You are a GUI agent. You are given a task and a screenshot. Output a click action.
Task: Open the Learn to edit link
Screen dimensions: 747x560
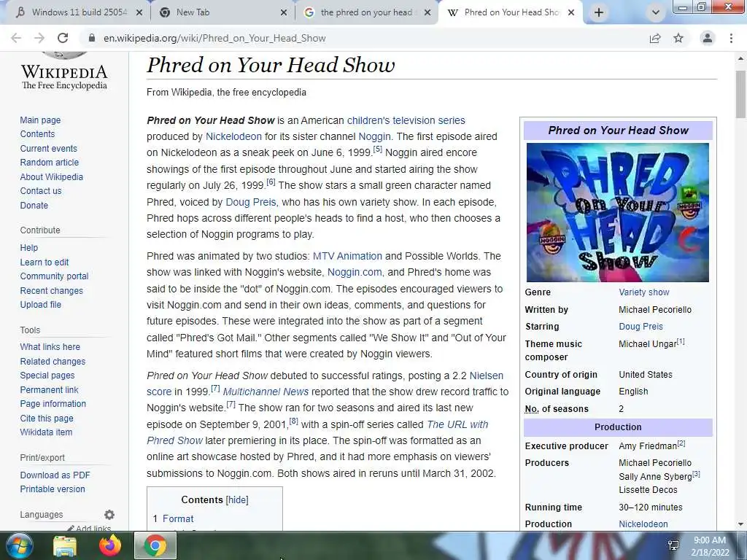[44, 262]
